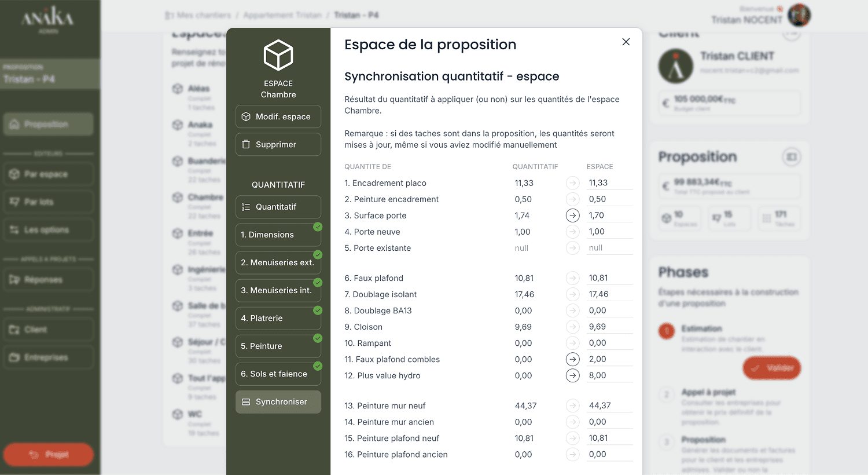Go to step 1. Dimensions
The image size is (868, 475).
tap(278, 235)
